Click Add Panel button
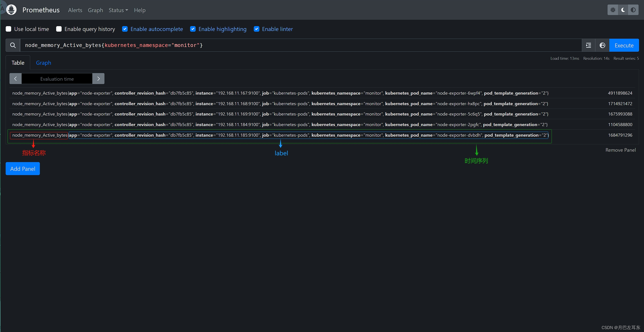Viewport: 644px width, 332px height. coord(23,169)
